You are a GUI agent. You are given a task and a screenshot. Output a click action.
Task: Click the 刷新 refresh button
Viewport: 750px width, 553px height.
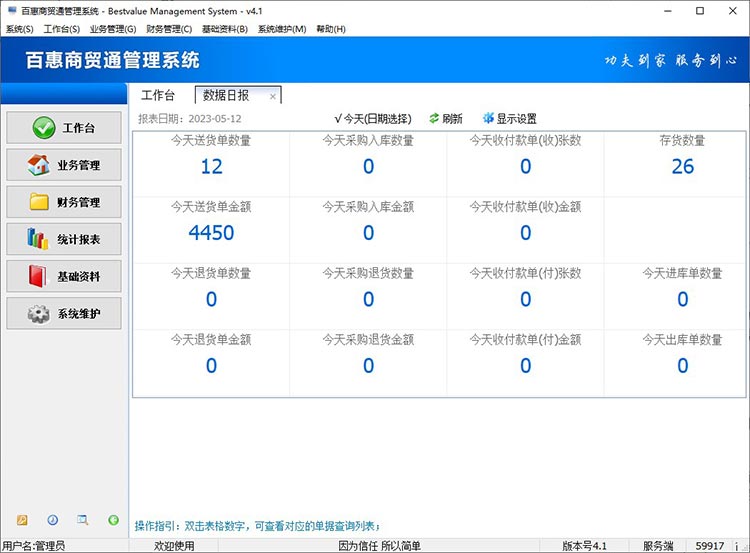pyautogui.click(x=446, y=119)
